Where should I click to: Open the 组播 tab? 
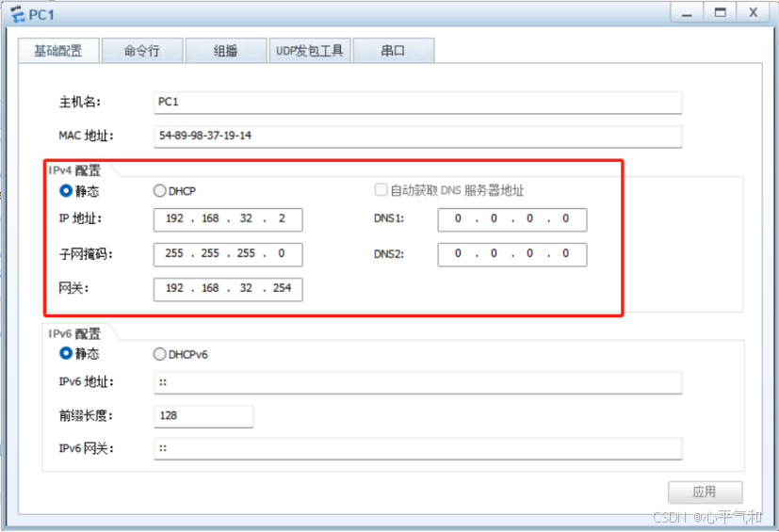[x=225, y=51]
